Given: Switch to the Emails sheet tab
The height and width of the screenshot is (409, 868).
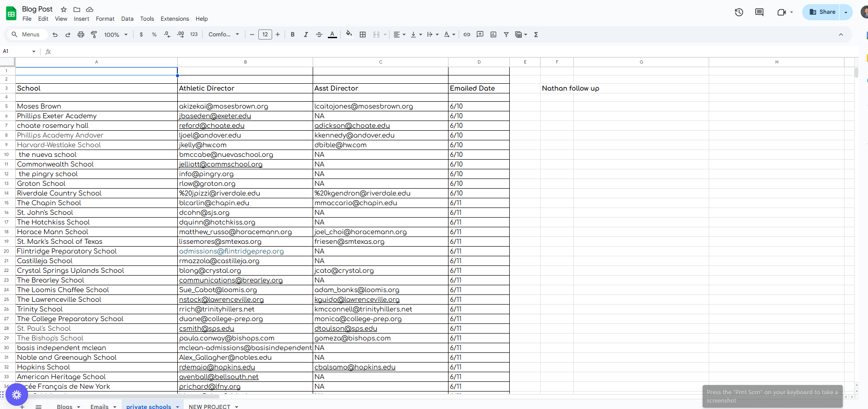Looking at the screenshot, I should coord(99,407).
